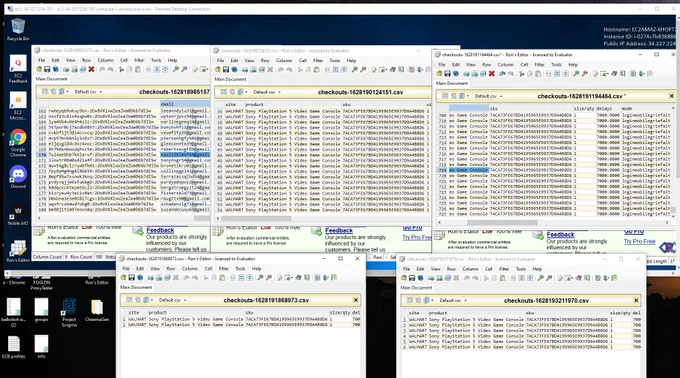Screen dimensions: 680x378
Task: Click Try Pro Free link under checkouts-1628191194464.csv
Action: 639,241
